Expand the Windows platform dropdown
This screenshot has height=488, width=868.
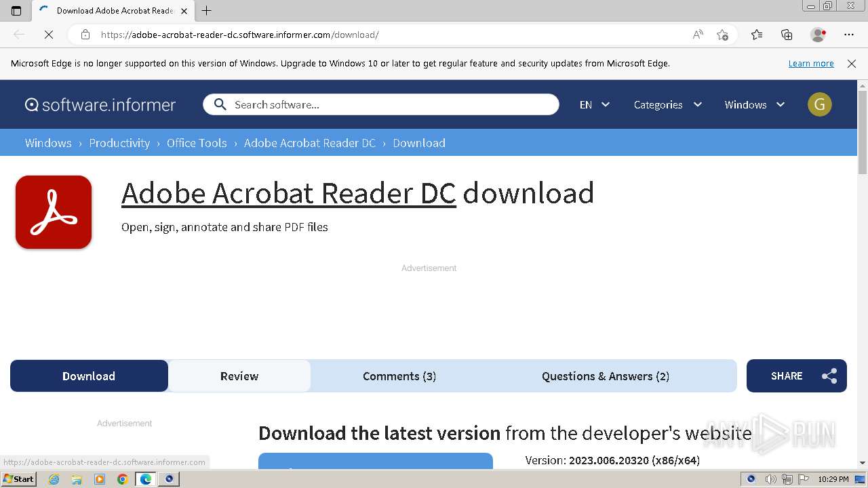click(755, 104)
